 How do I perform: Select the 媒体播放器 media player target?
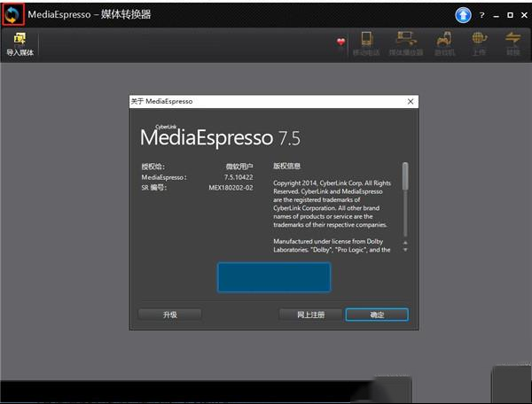click(406, 43)
